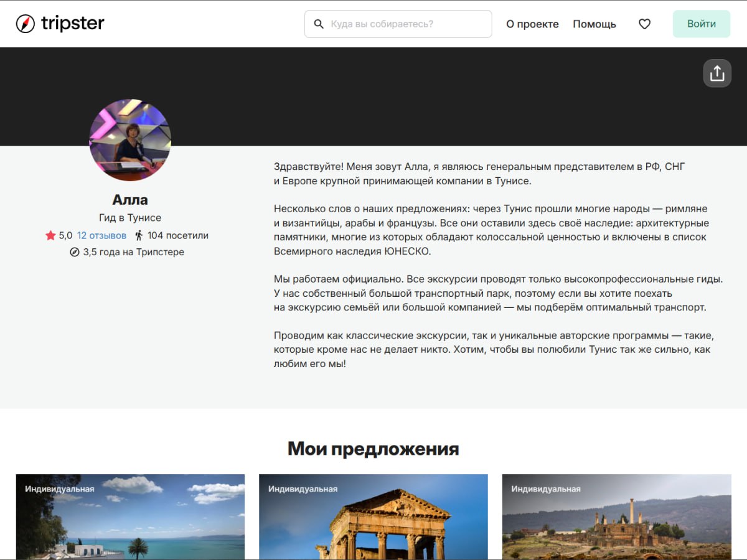Click 'Индивидуальная' label on seaside card
This screenshot has width=747, height=560.
60,489
